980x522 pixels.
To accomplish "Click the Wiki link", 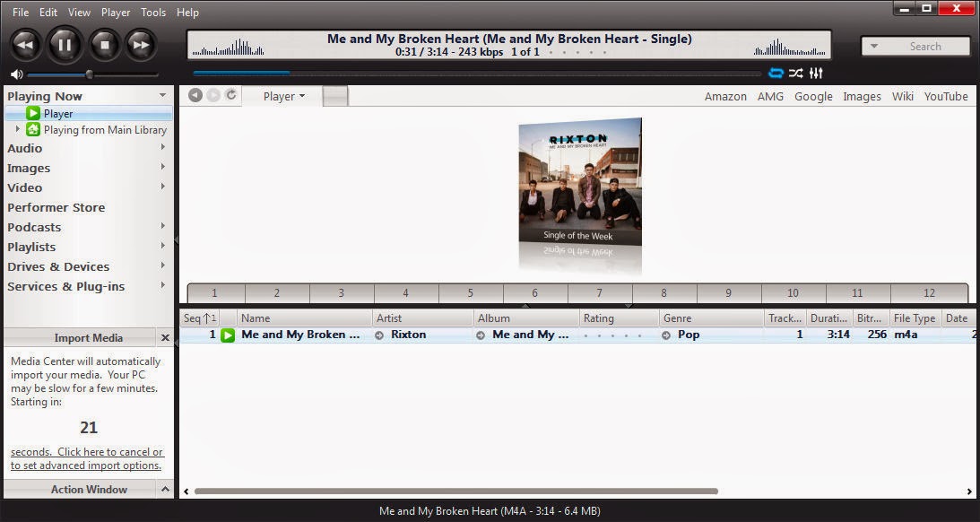I will (903, 96).
